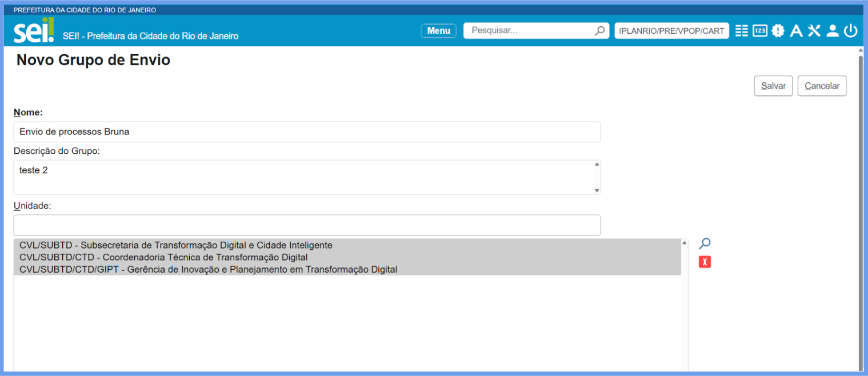Click the Nome text field
Image resolution: width=868 pixels, height=376 pixels.
click(x=307, y=131)
